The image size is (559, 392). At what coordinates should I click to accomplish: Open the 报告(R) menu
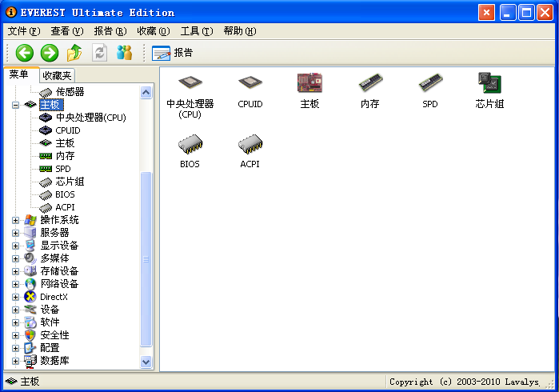(110, 31)
